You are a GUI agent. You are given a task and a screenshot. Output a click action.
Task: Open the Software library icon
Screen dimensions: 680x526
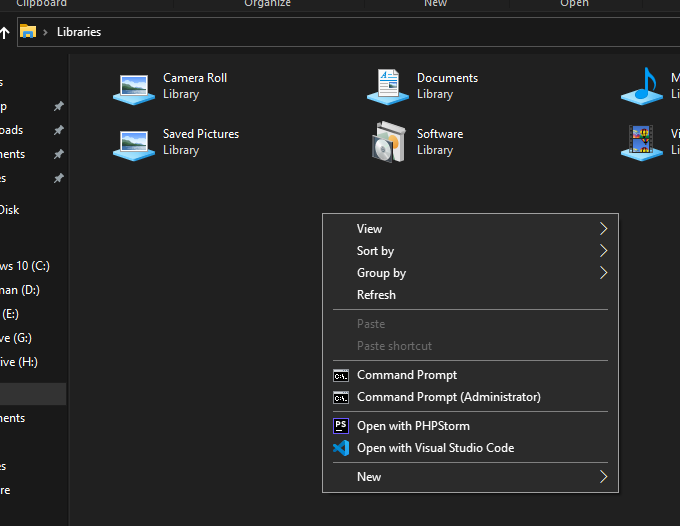[388, 143]
